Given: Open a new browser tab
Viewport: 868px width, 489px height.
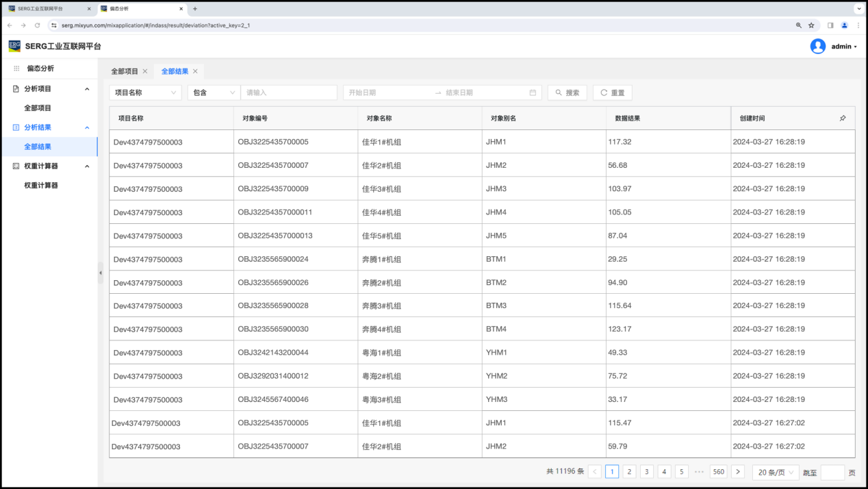Looking at the screenshot, I should pos(195,9).
